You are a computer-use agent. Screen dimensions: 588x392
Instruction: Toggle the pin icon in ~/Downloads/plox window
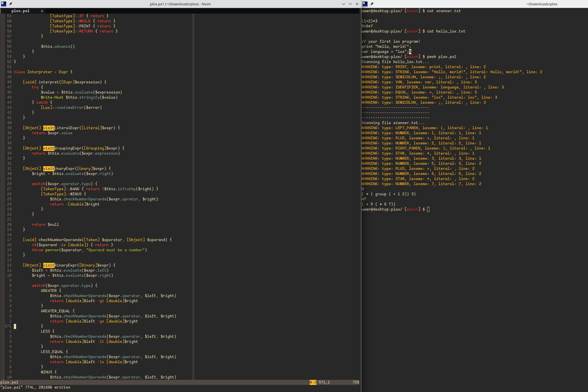pos(372,4)
